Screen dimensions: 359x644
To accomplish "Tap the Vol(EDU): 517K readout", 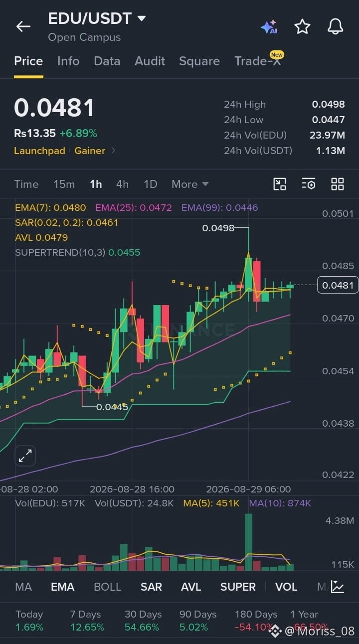I will (50, 503).
